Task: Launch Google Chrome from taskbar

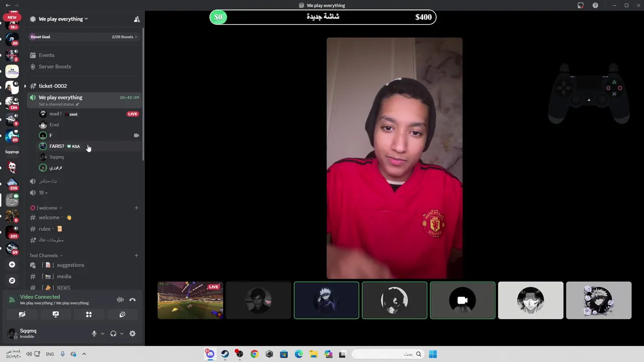Action: pyautogui.click(x=255, y=354)
